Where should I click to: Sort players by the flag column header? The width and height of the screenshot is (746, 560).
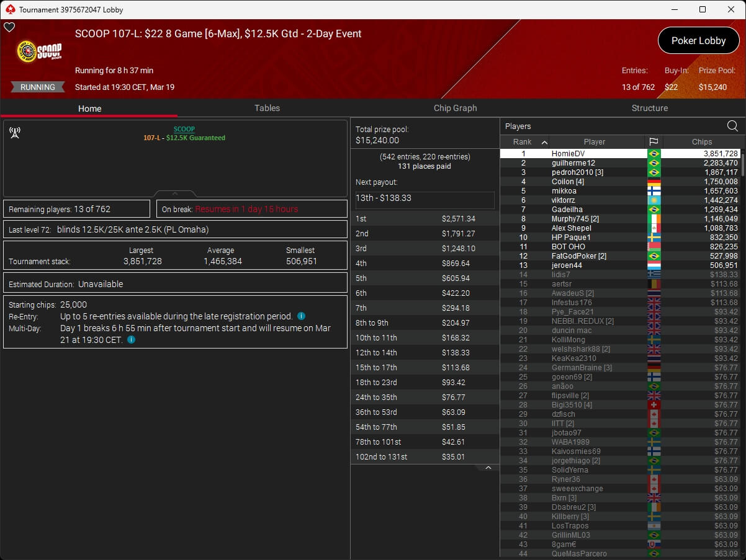653,142
